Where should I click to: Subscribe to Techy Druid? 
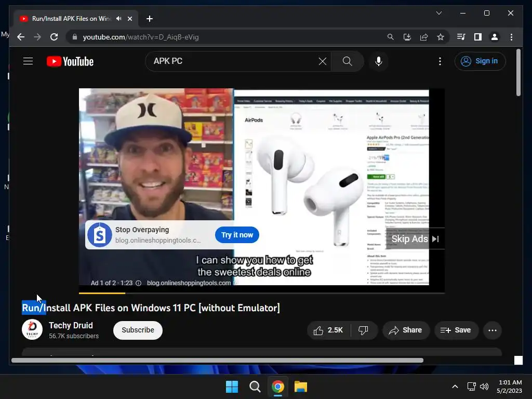[x=138, y=330]
